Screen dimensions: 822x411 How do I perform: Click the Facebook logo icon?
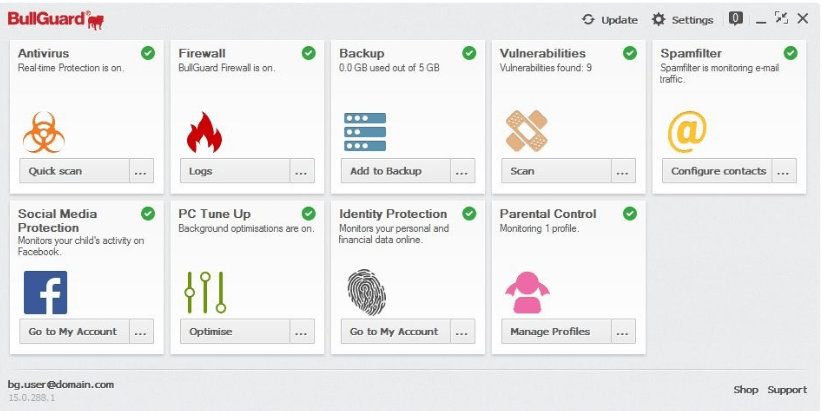tap(46, 293)
